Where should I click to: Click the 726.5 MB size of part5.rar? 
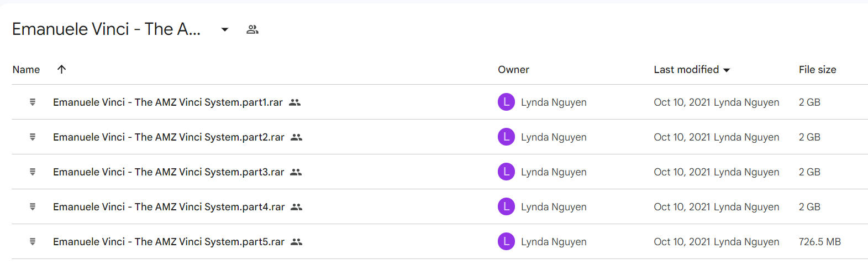[x=819, y=241]
